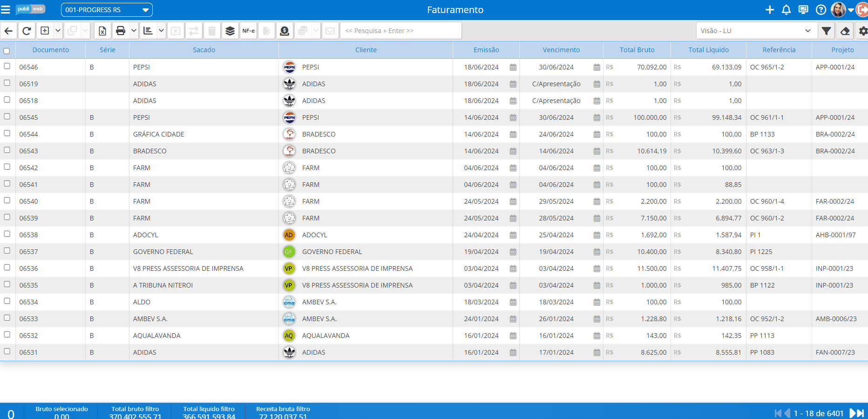Apply filter with the funnel icon
Viewport: 868px width, 419px height.
[827, 31]
